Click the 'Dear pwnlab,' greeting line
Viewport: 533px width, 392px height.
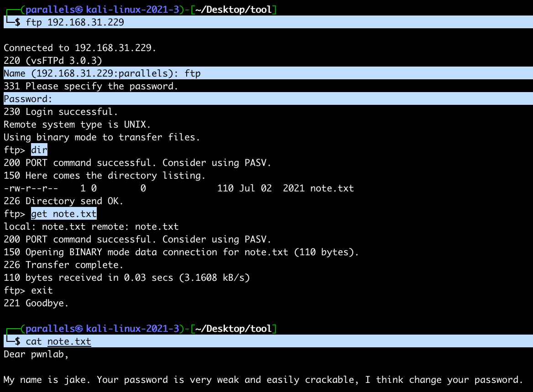pyautogui.click(x=36, y=354)
